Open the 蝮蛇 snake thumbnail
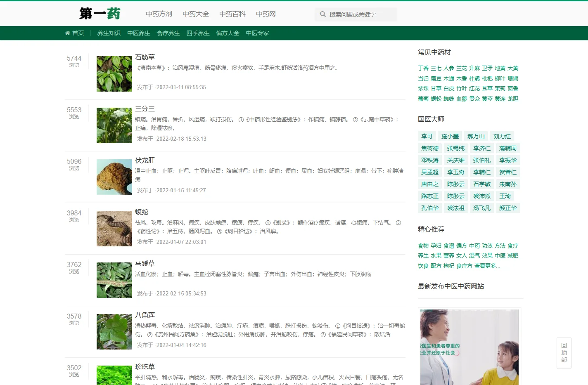Viewport: 588px width, 385px height. [x=114, y=229]
